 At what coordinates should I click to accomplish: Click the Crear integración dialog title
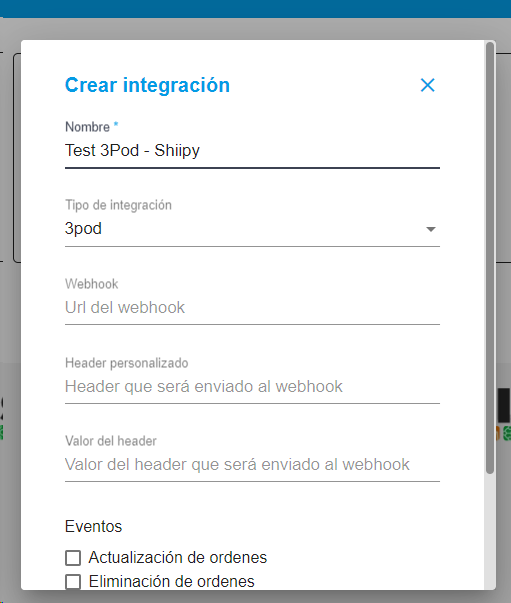point(147,85)
